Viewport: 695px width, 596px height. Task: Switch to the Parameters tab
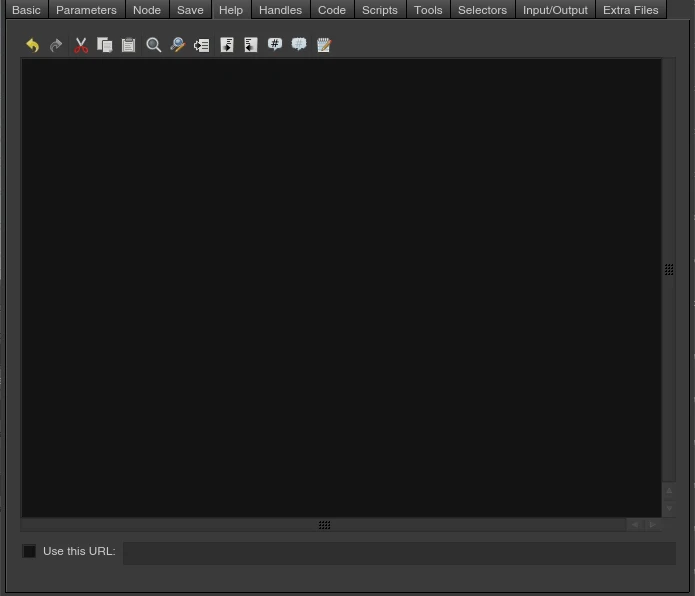(86, 10)
